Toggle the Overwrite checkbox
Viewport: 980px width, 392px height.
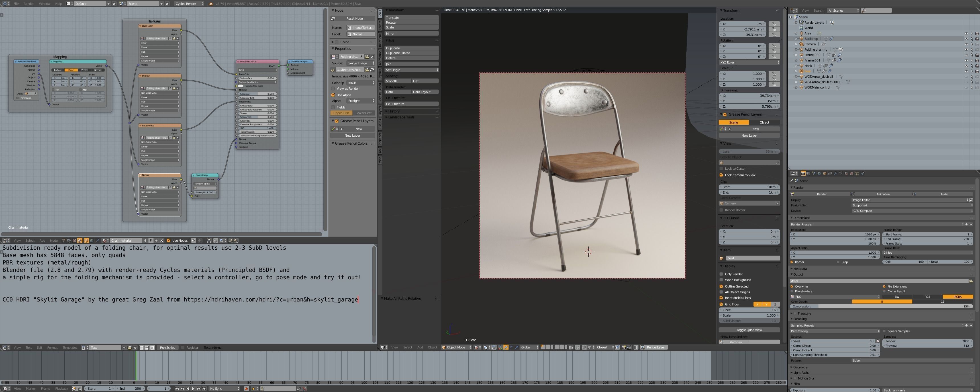click(x=792, y=286)
